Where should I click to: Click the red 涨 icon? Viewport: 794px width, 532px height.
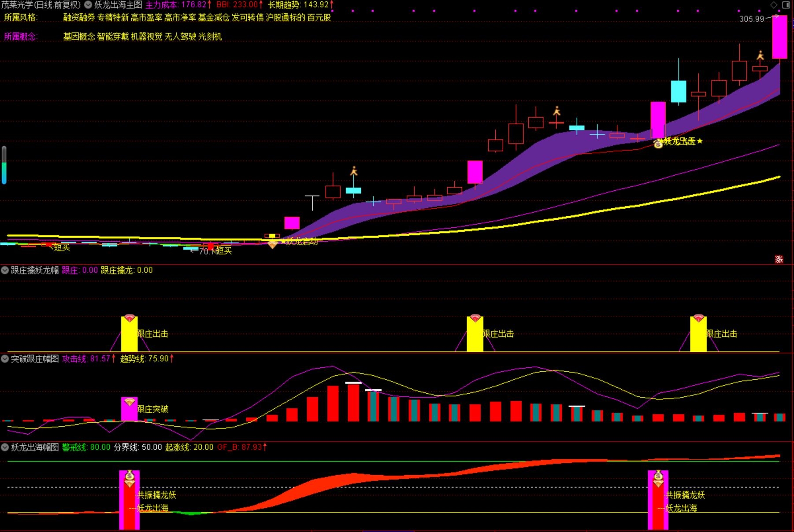[x=779, y=259]
